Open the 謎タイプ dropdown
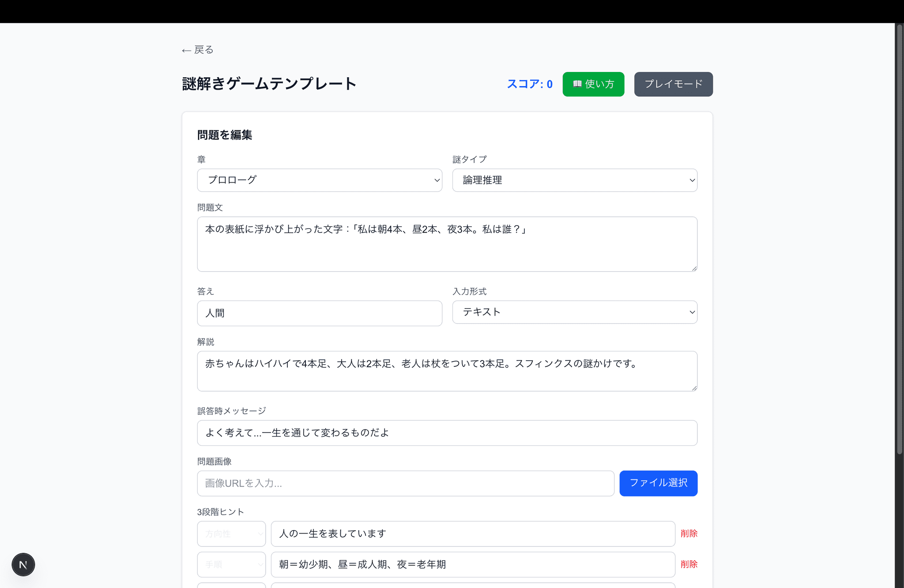The width and height of the screenshot is (904, 588). (x=574, y=180)
